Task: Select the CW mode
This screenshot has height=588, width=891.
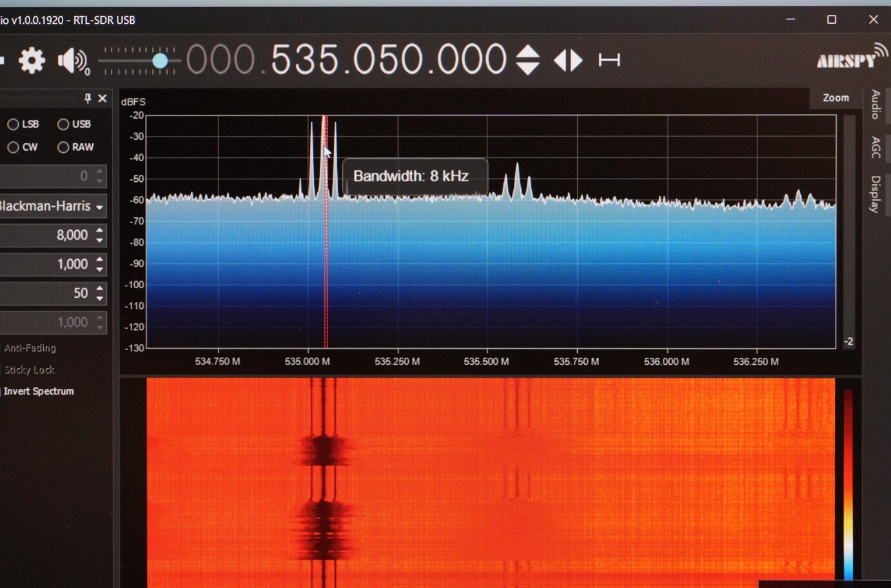Action: pyautogui.click(x=23, y=147)
